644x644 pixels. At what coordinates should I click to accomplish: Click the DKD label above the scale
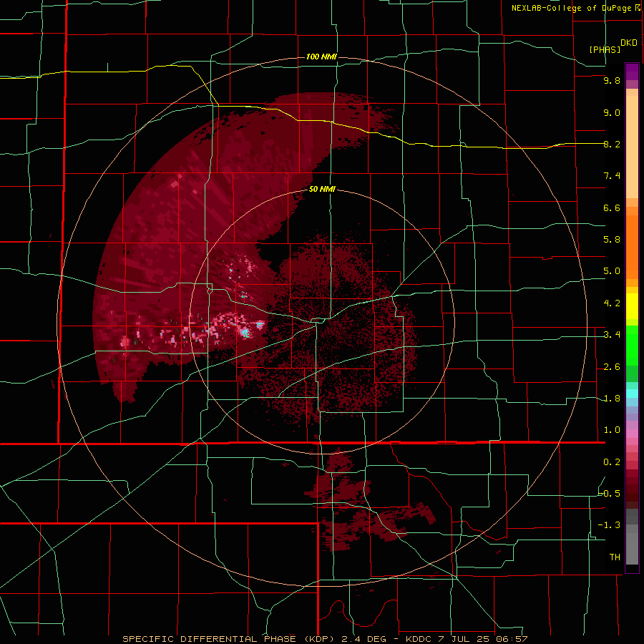point(629,43)
